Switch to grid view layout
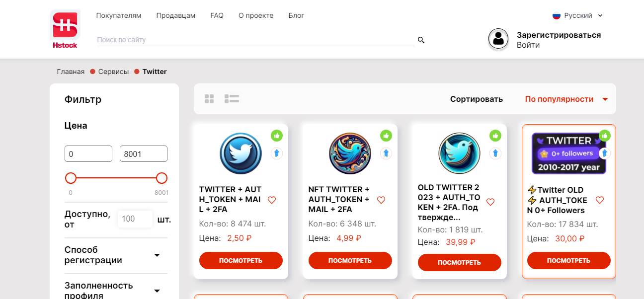 209,99
